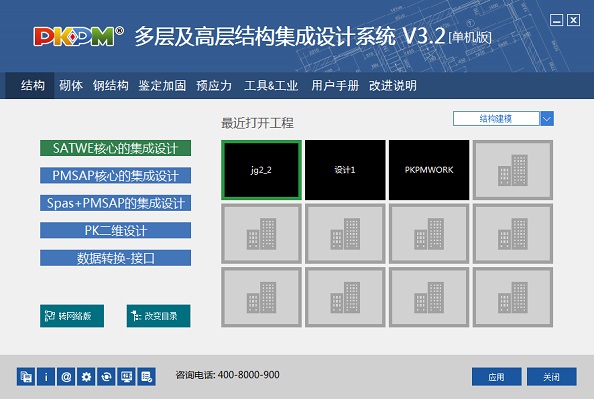
Task: Expand the 结构建模 dropdown arrow
Action: coord(546,119)
